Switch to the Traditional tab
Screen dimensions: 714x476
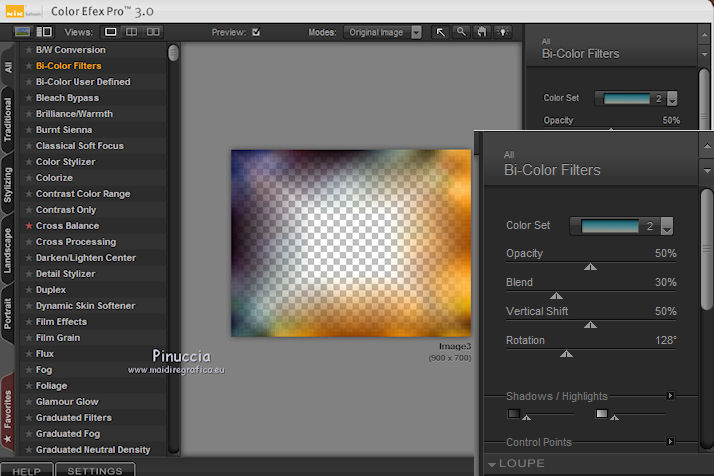click(x=8, y=120)
